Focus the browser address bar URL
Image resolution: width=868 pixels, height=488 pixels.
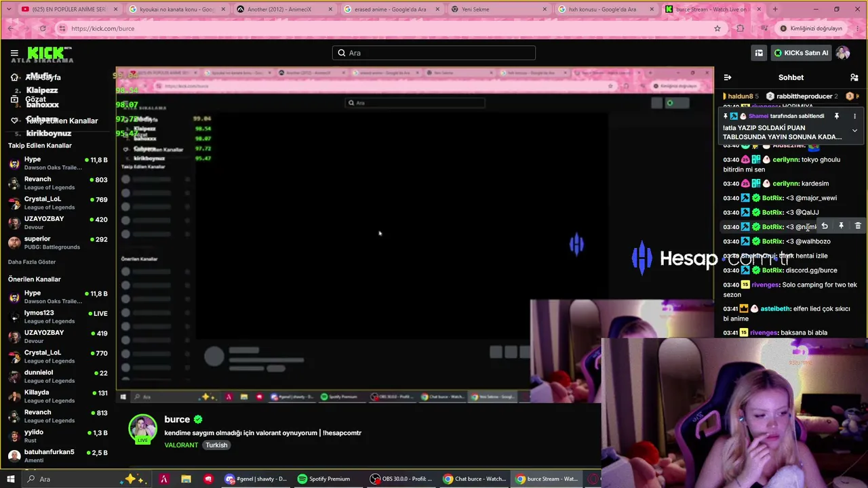point(380,28)
